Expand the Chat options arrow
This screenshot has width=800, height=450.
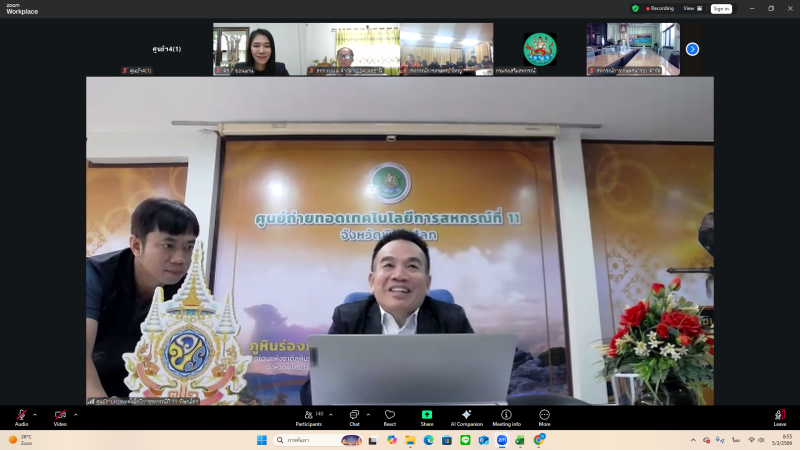369,413
